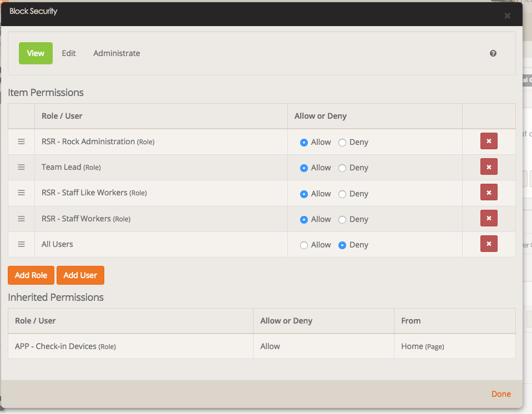Click the help question mark icon
Image resolution: width=532 pixels, height=414 pixels.
click(493, 54)
